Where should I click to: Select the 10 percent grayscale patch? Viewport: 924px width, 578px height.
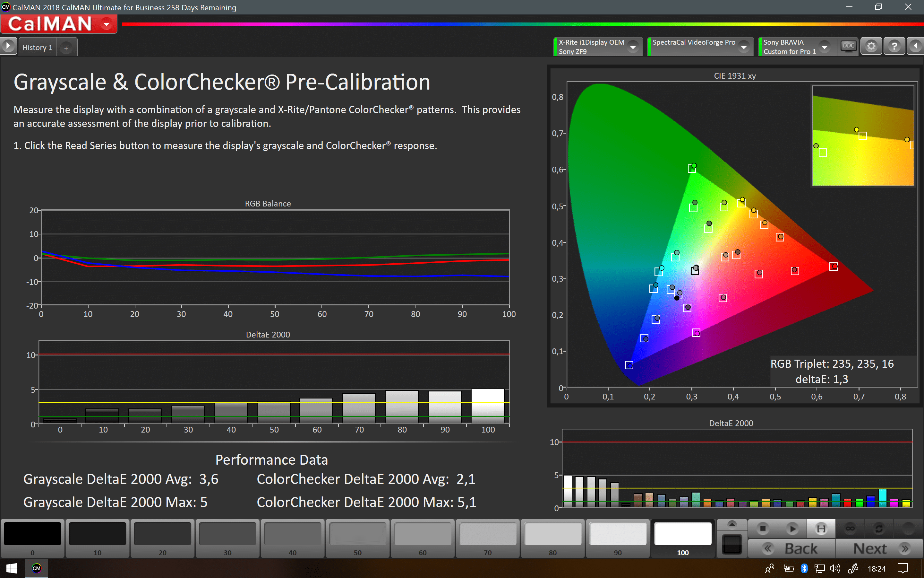[97, 539]
